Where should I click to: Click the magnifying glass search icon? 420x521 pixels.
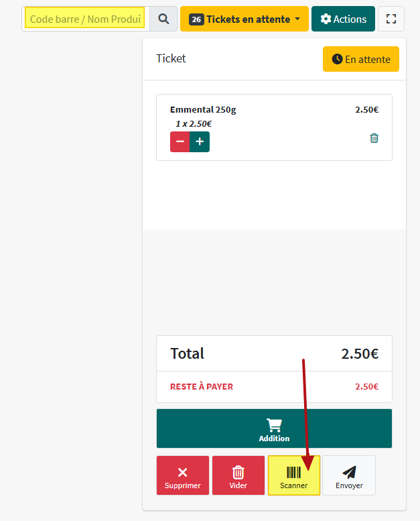click(163, 19)
